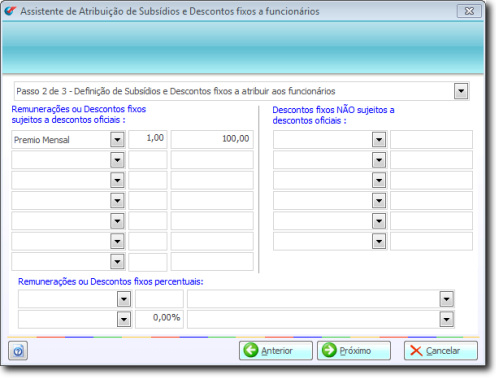Expand the Passo 2 de 3 step dropdown
Viewport: 496px width, 378px height.
coord(461,91)
